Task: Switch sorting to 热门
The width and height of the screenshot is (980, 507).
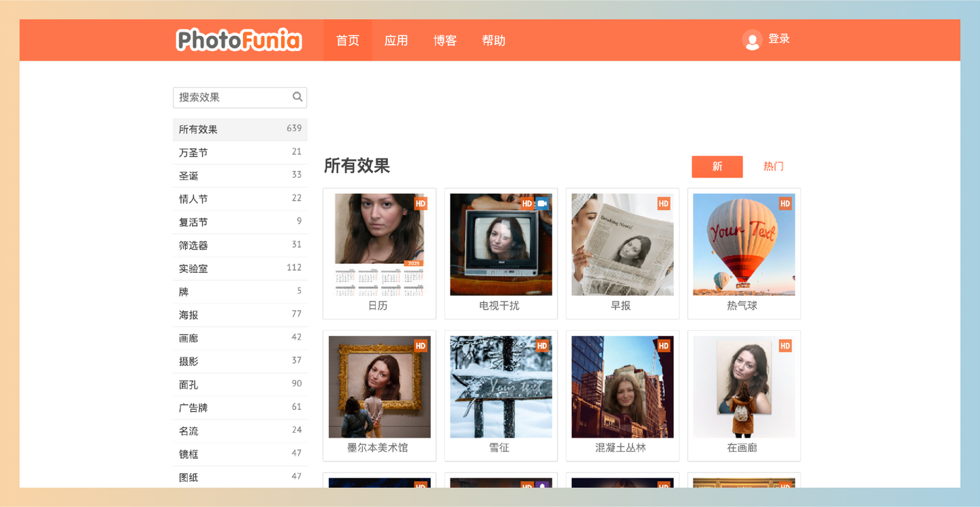Action: tap(773, 166)
